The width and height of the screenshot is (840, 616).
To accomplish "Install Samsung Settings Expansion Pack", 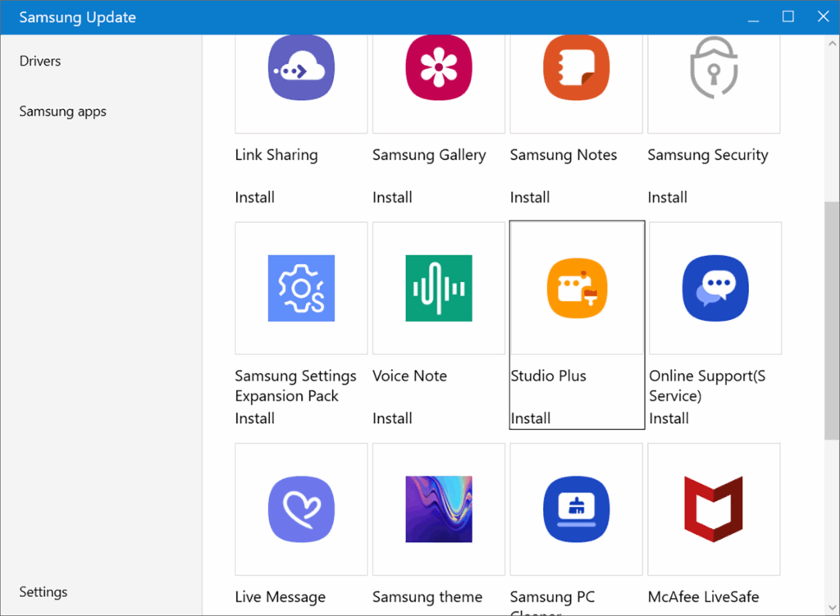I will [x=254, y=418].
